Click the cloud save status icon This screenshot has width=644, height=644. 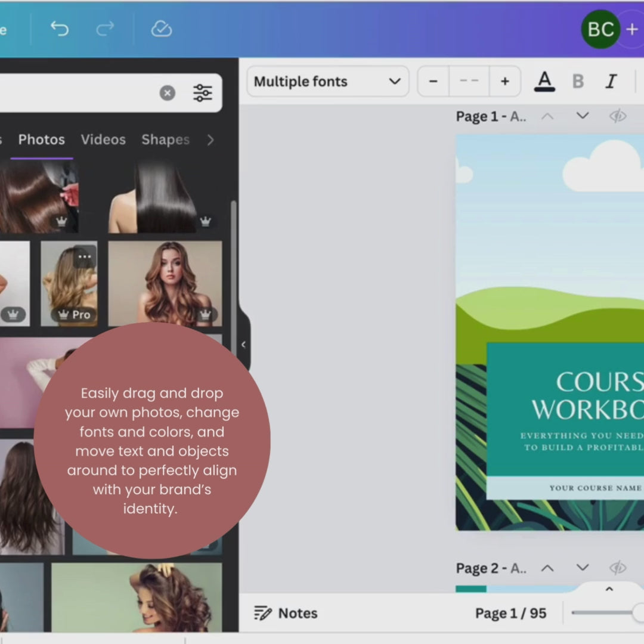click(x=161, y=29)
